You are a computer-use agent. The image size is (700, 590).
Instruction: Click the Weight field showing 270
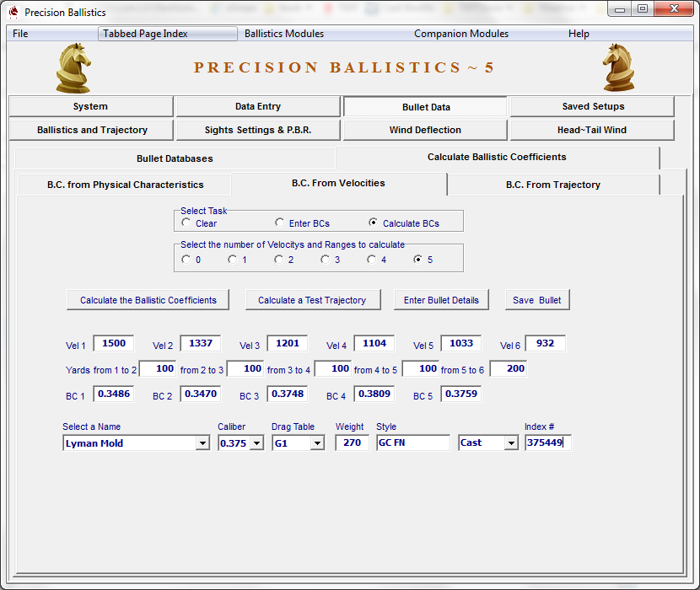pos(353,442)
